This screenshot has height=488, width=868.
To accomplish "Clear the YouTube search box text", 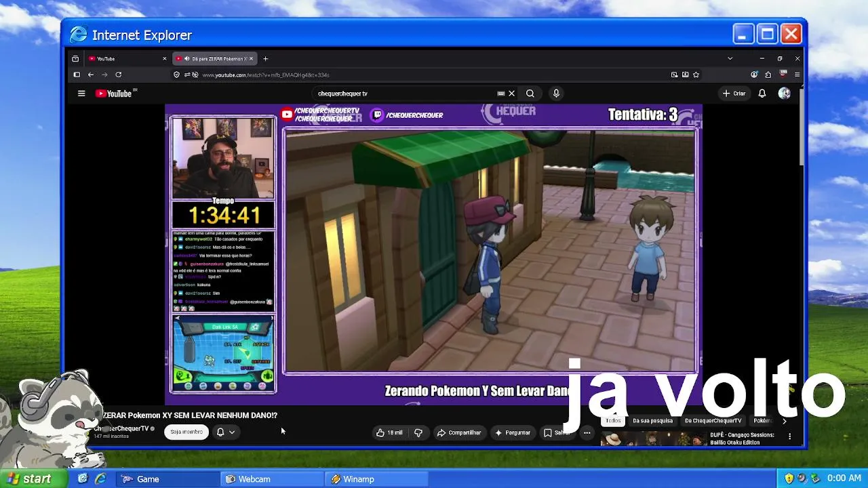I will click(512, 94).
